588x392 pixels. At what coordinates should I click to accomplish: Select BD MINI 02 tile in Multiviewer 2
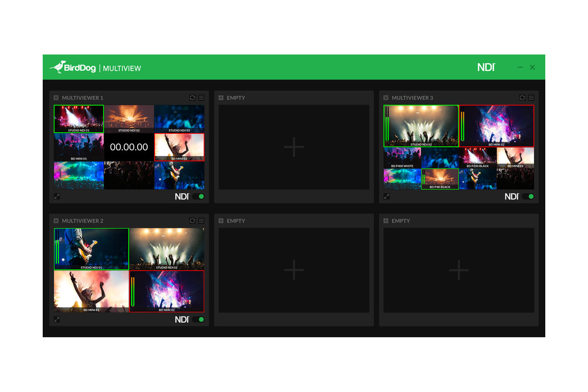pos(167,291)
